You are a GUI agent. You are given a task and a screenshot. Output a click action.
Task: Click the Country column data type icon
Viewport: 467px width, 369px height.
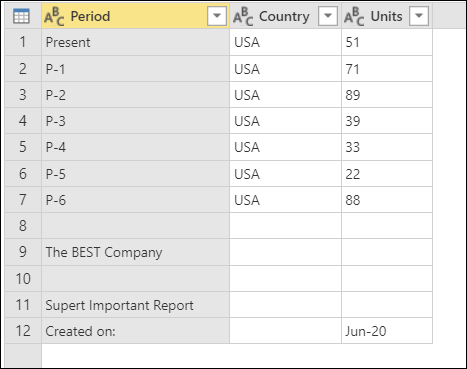click(243, 16)
